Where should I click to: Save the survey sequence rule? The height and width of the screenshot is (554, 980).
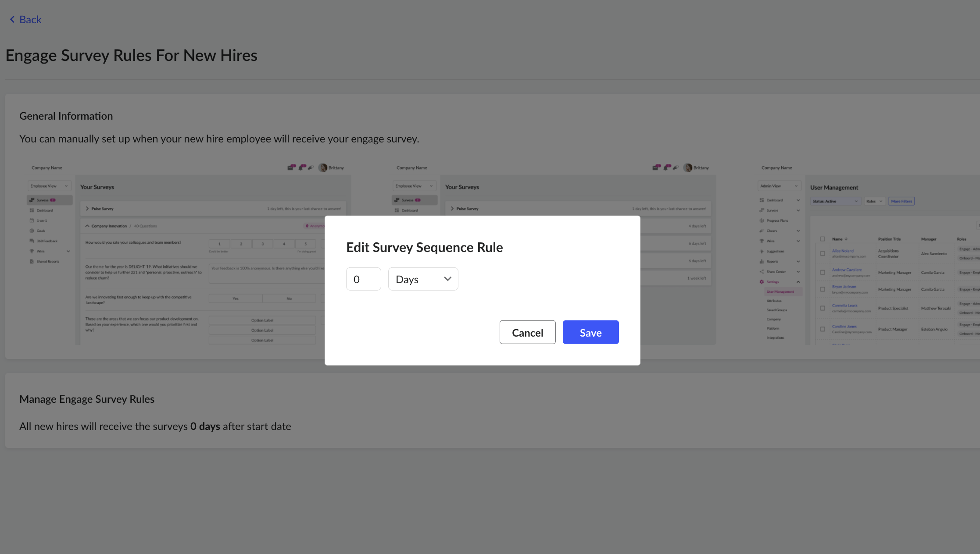pyautogui.click(x=591, y=332)
